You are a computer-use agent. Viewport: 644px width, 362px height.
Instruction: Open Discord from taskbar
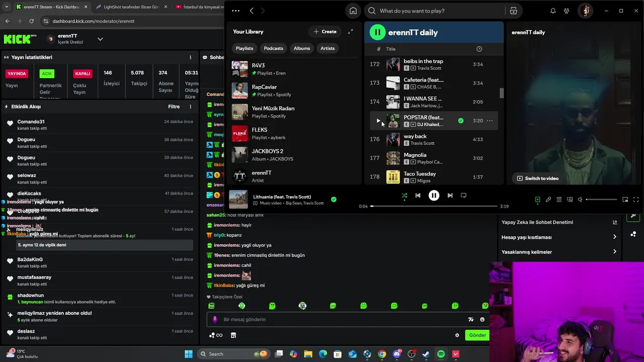[397, 354]
